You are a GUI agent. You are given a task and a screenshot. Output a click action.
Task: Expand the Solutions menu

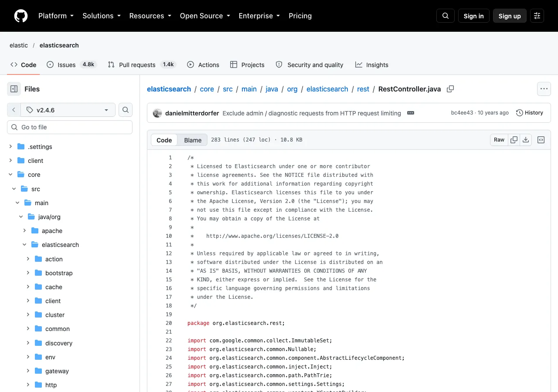coord(101,16)
